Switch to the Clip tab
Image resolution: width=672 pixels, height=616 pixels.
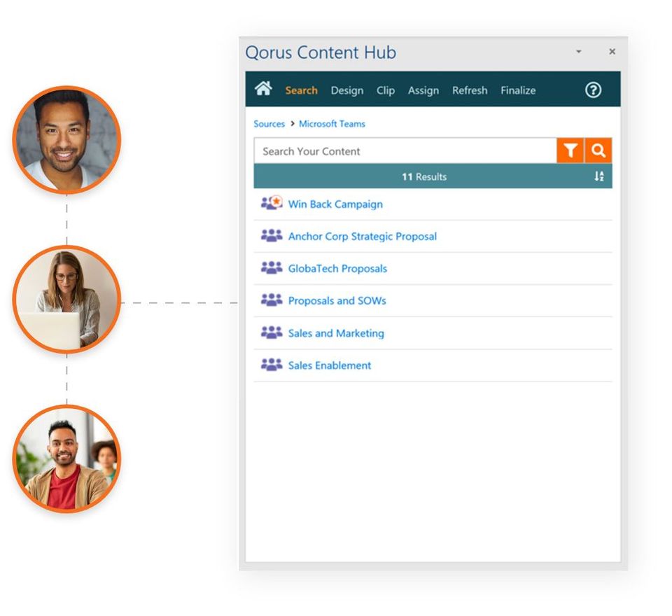pyautogui.click(x=386, y=90)
